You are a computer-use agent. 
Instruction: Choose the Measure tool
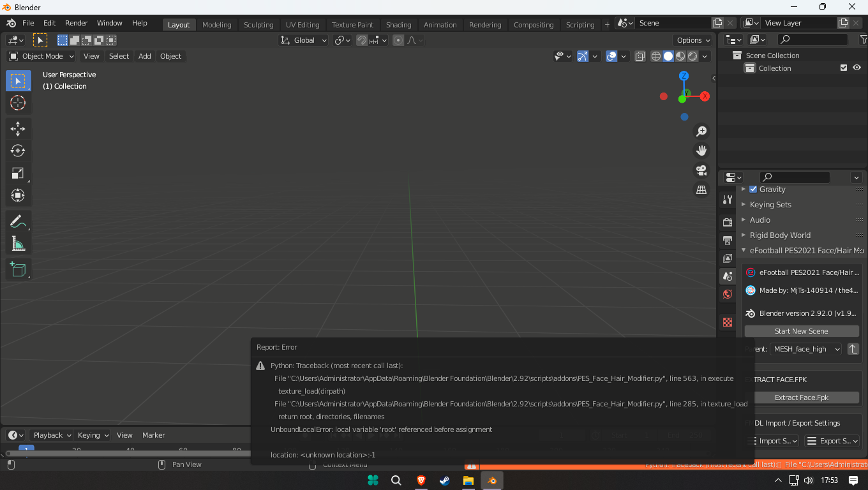coord(18,244)
